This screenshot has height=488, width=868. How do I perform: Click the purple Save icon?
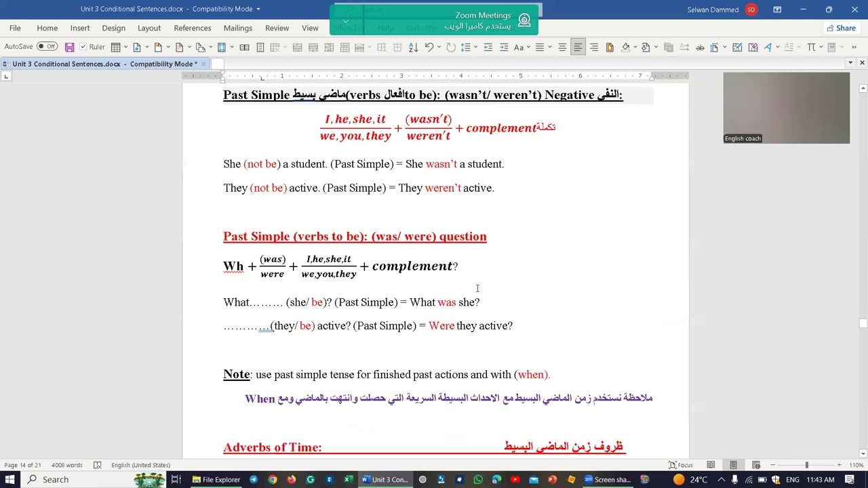tap(69, 47)
